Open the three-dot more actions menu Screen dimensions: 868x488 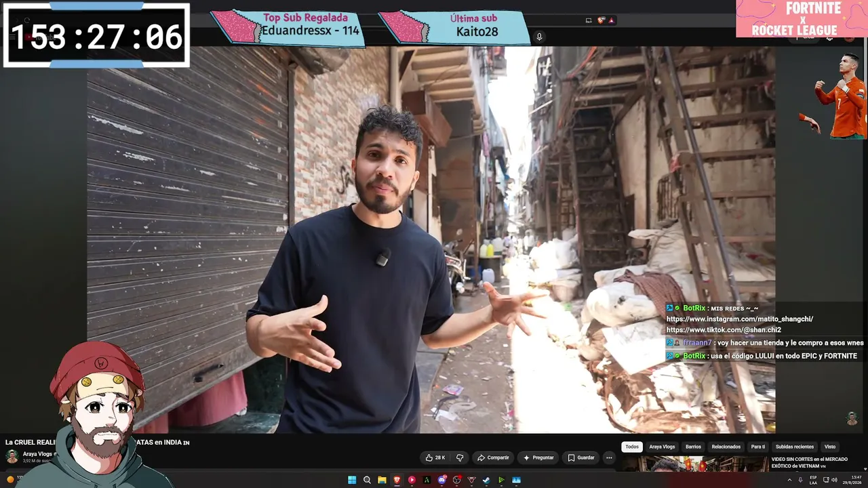click(609, 457)
